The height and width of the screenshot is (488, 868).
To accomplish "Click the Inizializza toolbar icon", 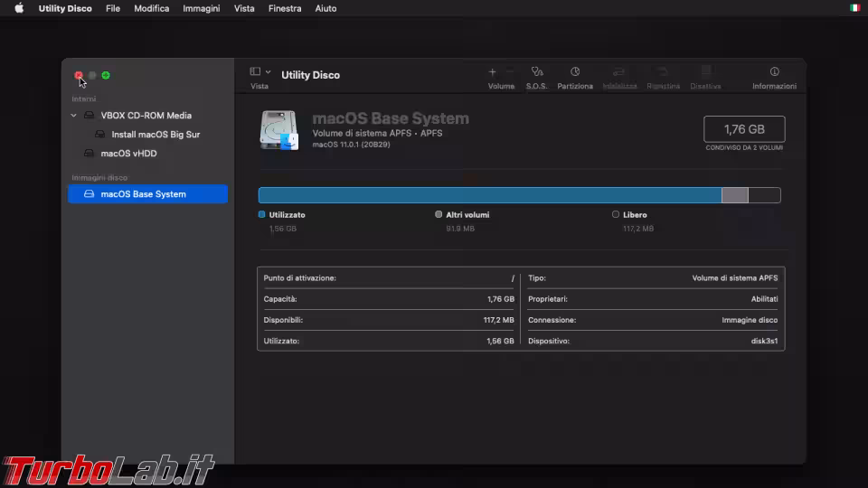I will click(x=619, y=71).
